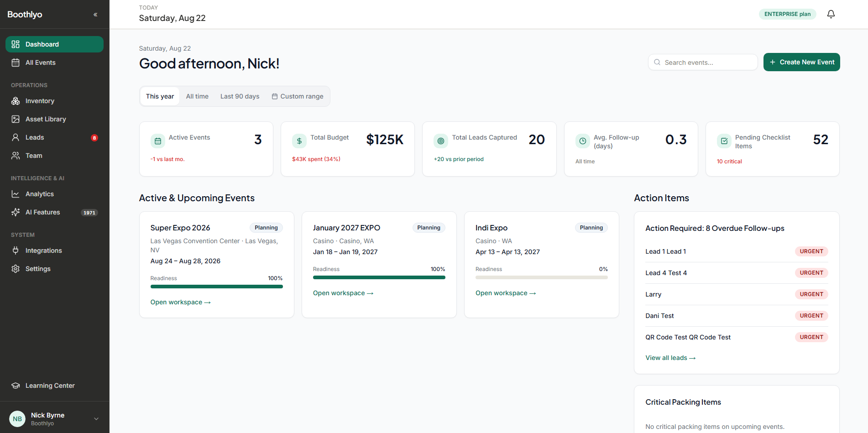Select the Dani Test follow-up row
The image size is (868, 433).
(x=737, y=316)
